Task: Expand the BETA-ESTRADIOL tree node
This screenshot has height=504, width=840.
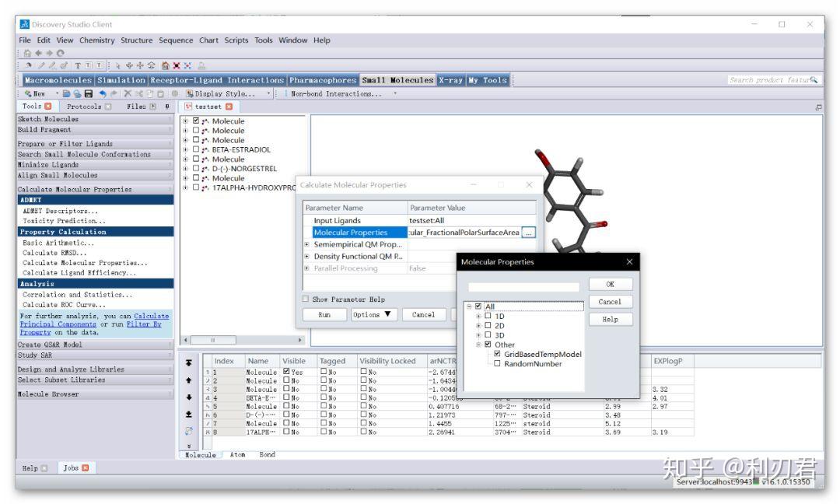Action: 185,149
